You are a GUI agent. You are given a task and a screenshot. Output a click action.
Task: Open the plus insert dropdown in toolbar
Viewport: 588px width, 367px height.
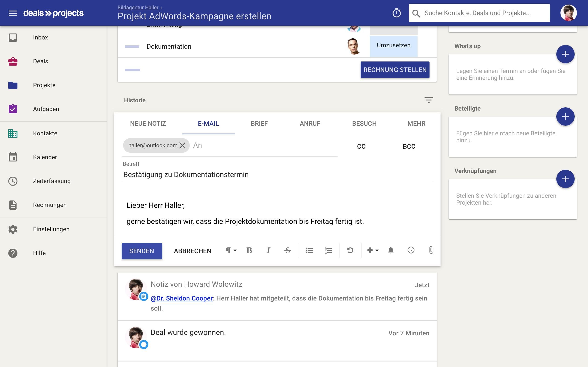(x=373, y=250)
